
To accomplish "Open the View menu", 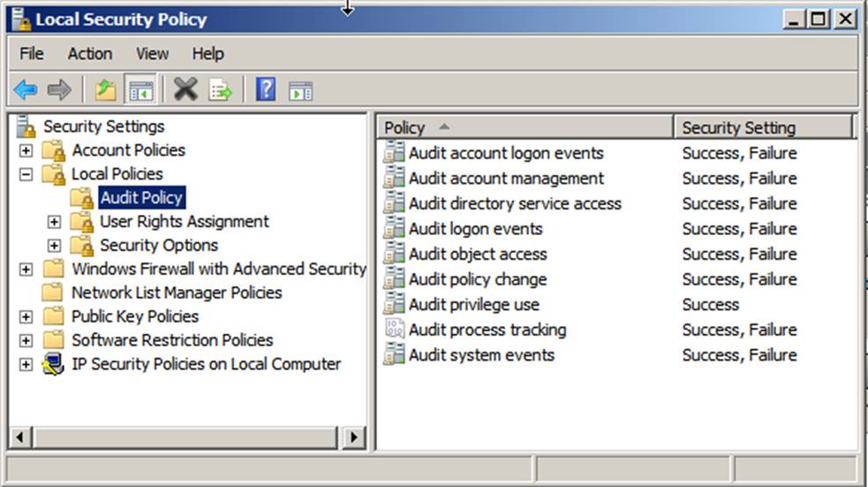I will click(152, 54).
